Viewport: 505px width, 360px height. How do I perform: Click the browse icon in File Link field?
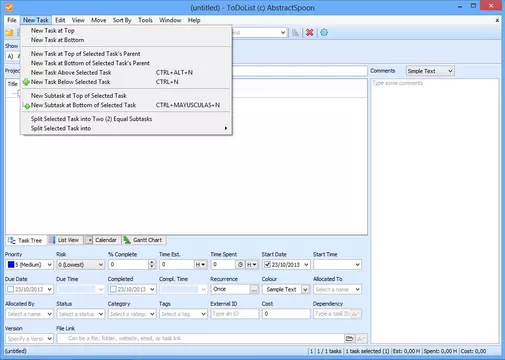(x=349, y=338)
